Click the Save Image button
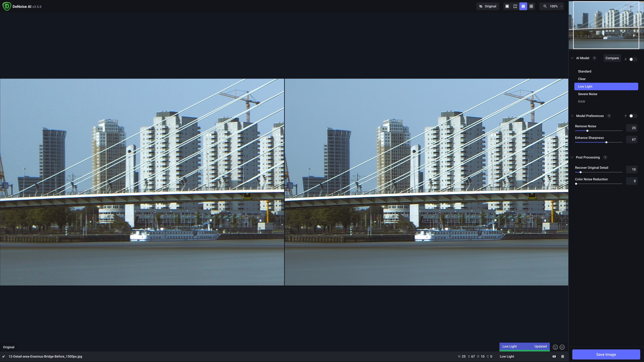The width and height of the screenshot is (644, 362). coord(606,354)
